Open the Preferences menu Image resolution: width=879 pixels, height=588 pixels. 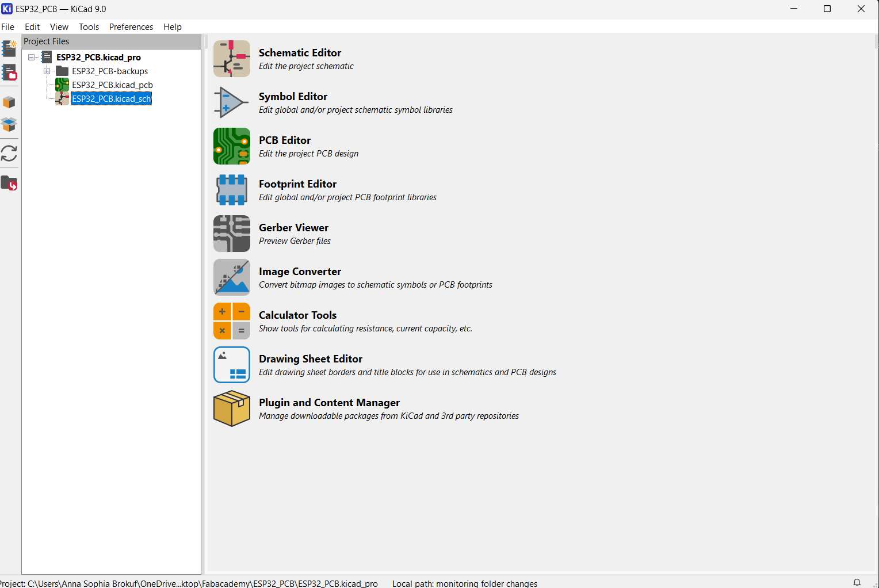[x=131, y=27]
